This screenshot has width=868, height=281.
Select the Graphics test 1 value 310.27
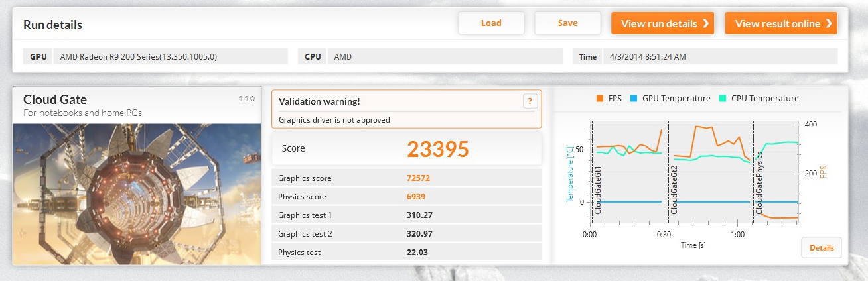(x=419, y=215)
